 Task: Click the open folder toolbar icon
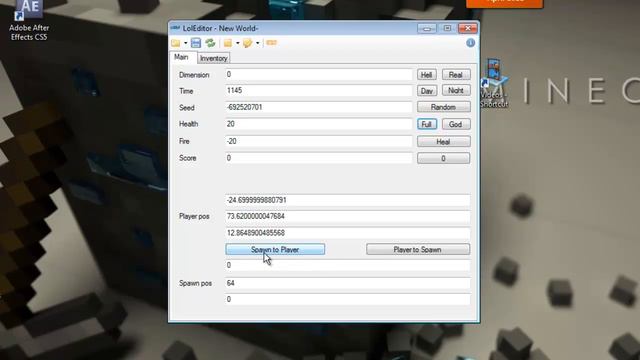[176, 43]
